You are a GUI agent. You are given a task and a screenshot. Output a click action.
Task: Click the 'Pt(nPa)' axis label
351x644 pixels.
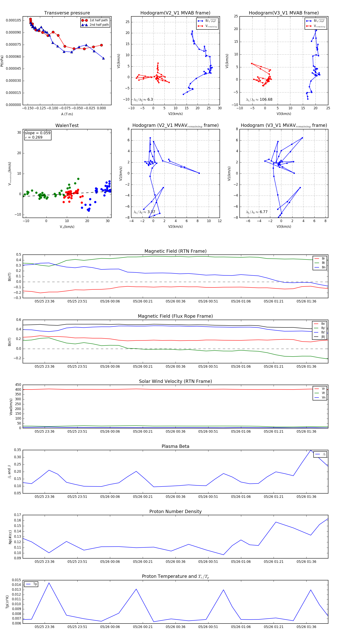pos(2,61)
